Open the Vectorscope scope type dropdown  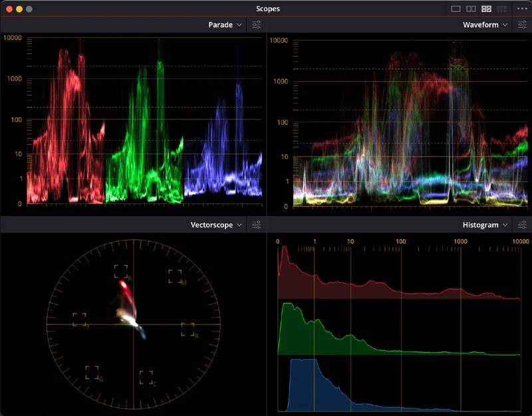(216, 225)
